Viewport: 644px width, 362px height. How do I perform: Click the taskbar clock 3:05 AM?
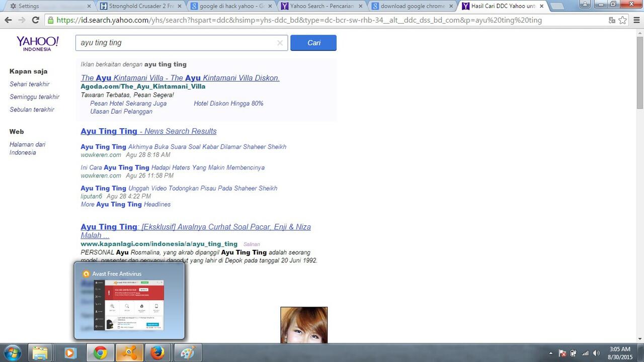pyautogui.click(x=619, y=349)
